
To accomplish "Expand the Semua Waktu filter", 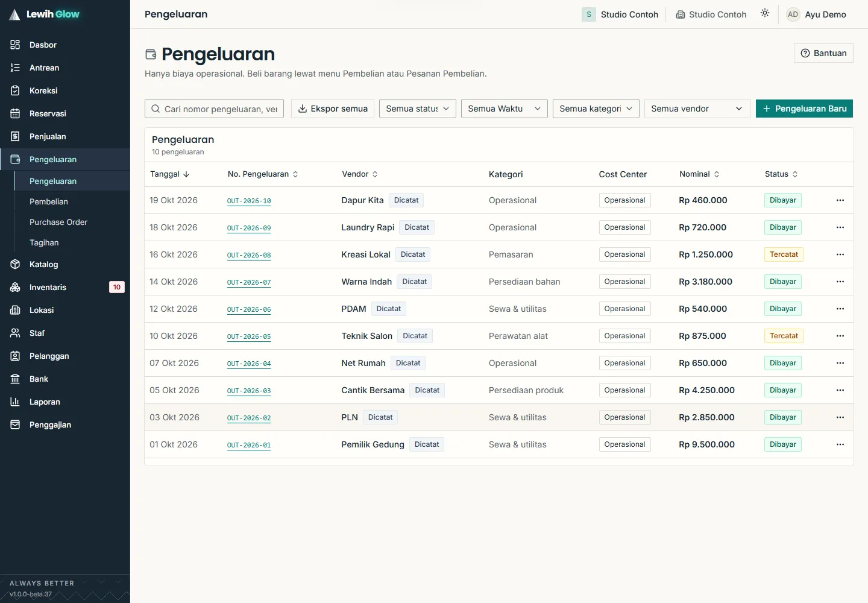I will pos(505,109).
